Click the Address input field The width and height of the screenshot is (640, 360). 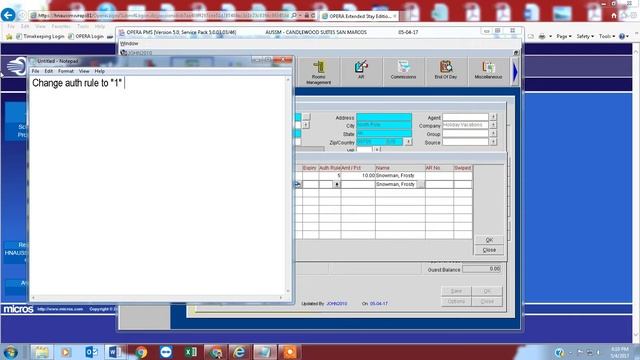point(384,117)
